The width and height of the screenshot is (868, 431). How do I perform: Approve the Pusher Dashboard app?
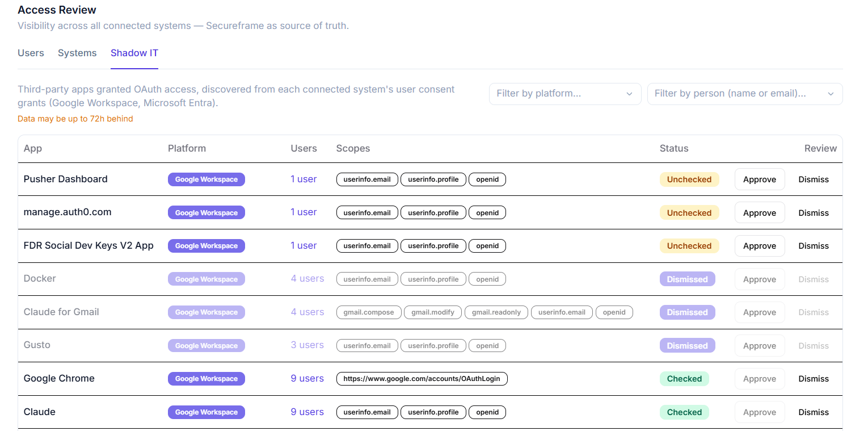pos(760,179)
